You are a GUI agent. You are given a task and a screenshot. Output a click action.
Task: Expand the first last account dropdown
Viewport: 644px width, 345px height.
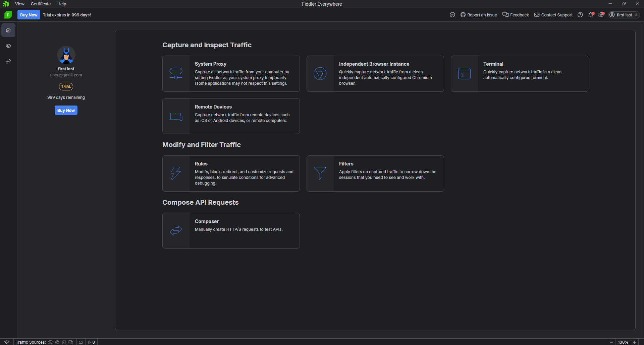pos(624,15)
